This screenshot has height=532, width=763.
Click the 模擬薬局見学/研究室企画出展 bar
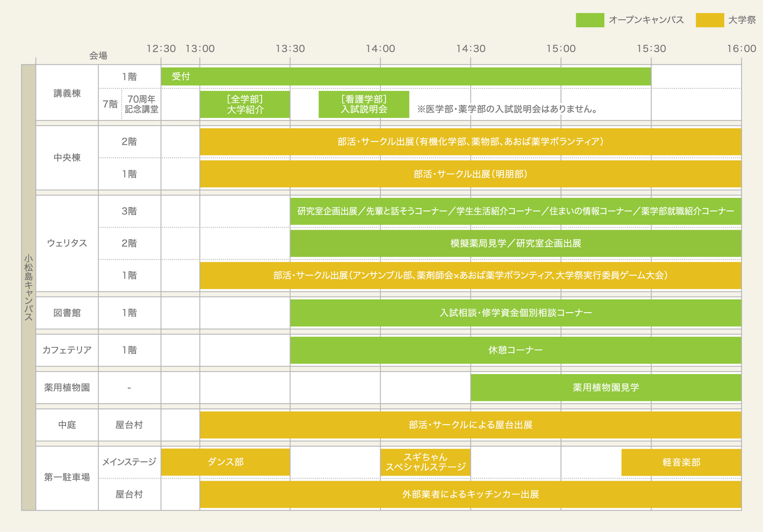click(516, 243)
